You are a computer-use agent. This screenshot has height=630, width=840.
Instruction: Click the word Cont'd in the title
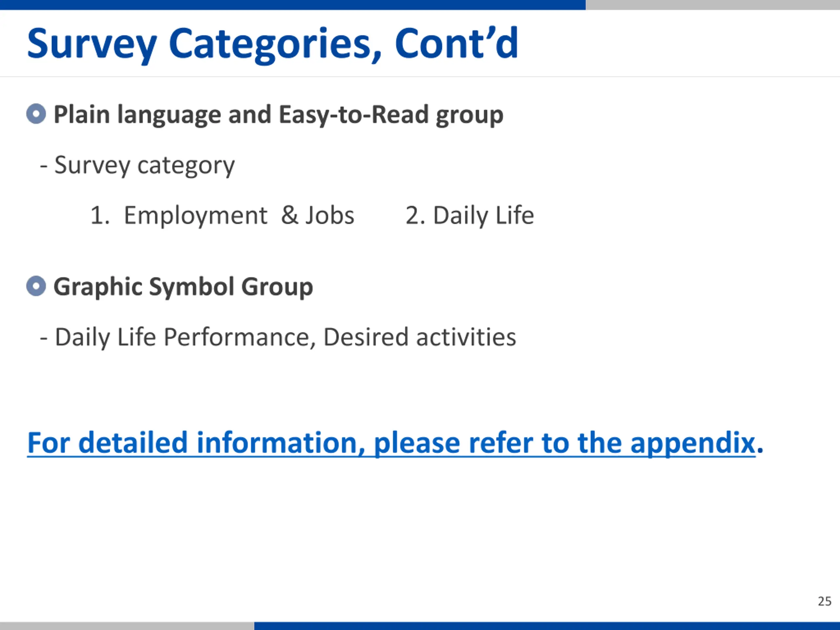click(x=456, y=44)
